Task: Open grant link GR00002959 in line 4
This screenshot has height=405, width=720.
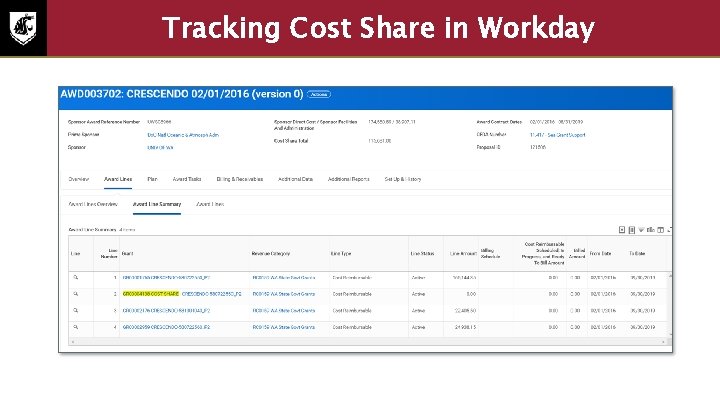Action: coord(166,327)
